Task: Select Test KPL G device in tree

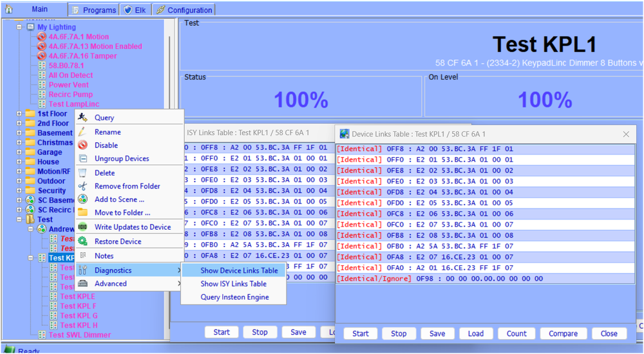Action: pyautogui.click(x=79, y=316)
